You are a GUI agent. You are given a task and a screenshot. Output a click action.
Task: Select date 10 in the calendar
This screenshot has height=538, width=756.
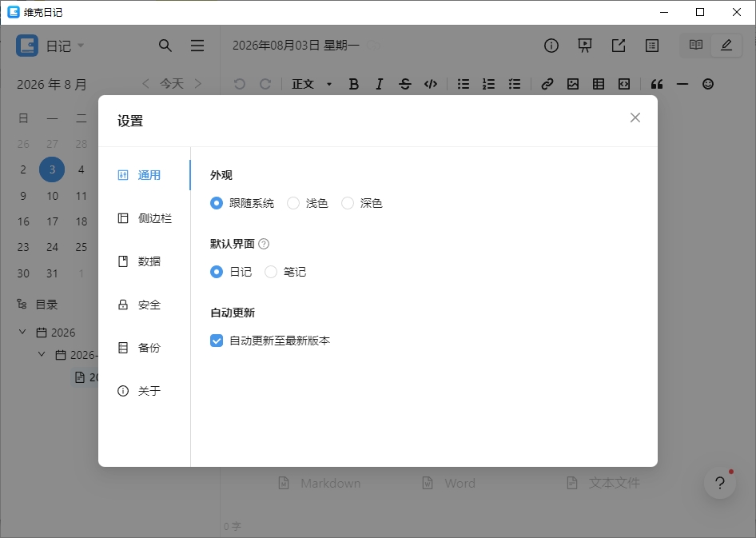click(52, 196)
